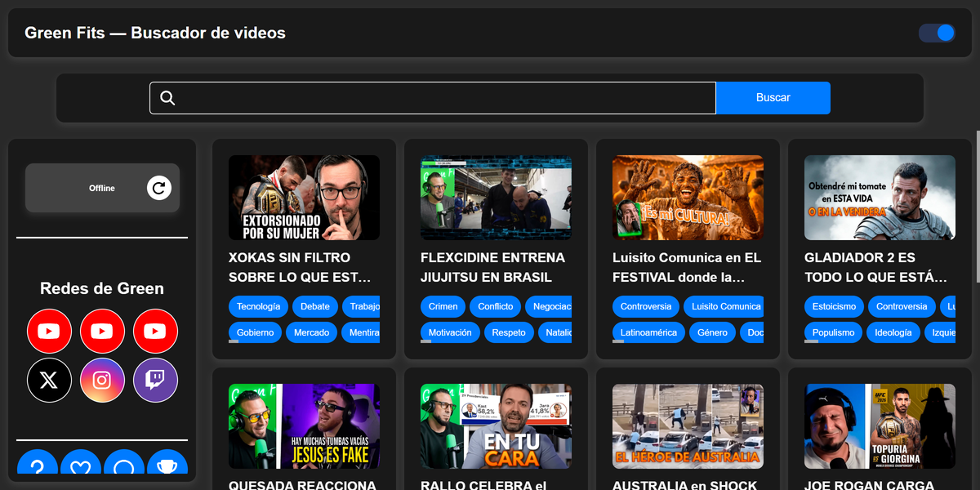Open the Instagram profile icon
The height and width of the screenshot is (490, 980).
click(102, 380)
